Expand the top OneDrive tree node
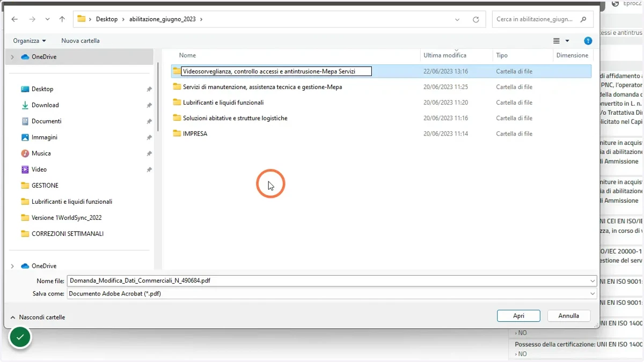This screenshot has width=644, height=362. (x=12, y=57)
